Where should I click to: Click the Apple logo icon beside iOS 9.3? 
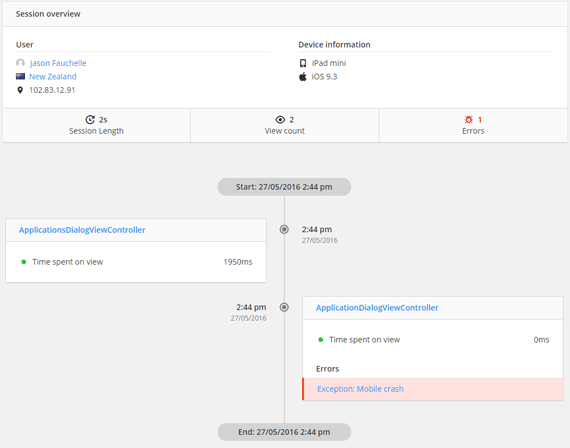[302, 76]
